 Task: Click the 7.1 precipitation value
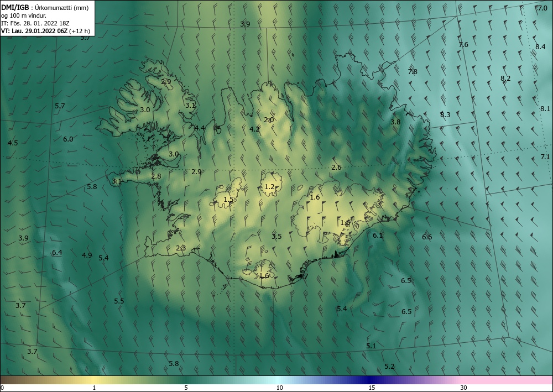point(545,157)
